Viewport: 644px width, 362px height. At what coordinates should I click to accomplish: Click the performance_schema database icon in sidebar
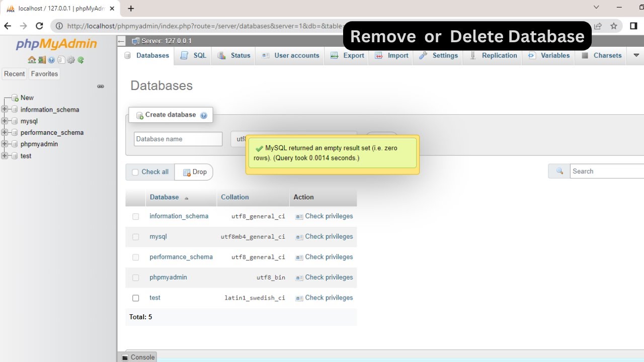pyautogui.click(x=15, y=133)
